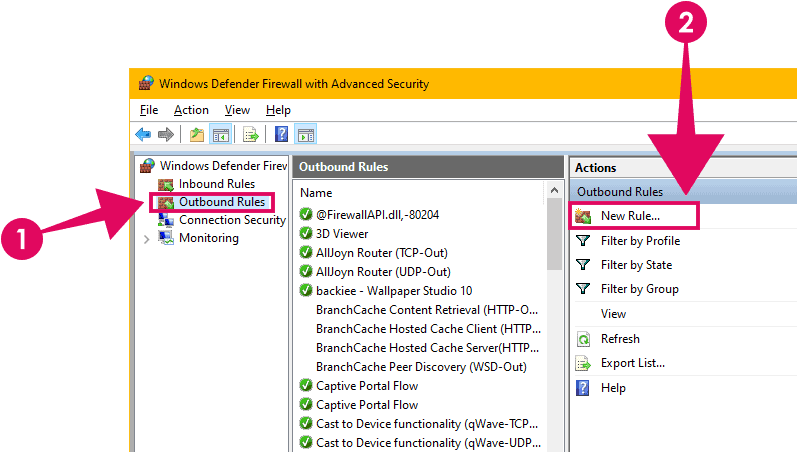Viewport: 797px width, 452px height.
Task: Click the Monitoring node icon
Action: (166, 238)
